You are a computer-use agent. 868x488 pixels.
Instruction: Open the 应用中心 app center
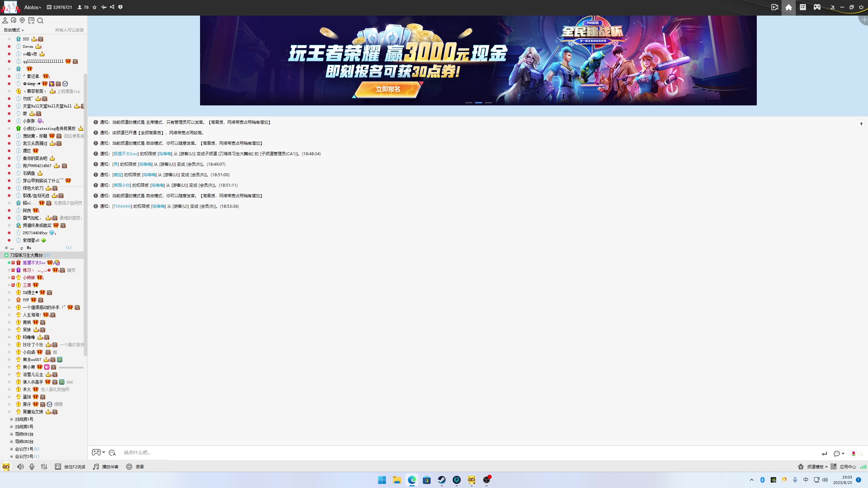pyautogui.click(x=844, y=467)
